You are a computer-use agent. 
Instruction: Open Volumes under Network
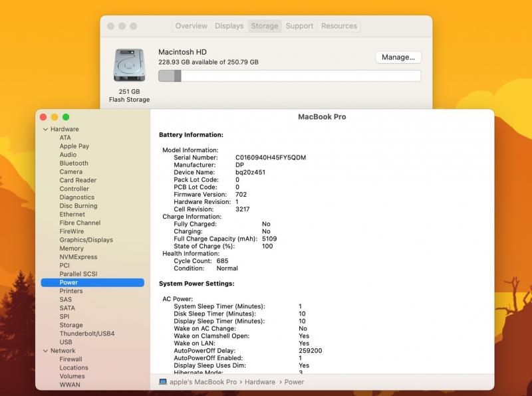(72, 376)
